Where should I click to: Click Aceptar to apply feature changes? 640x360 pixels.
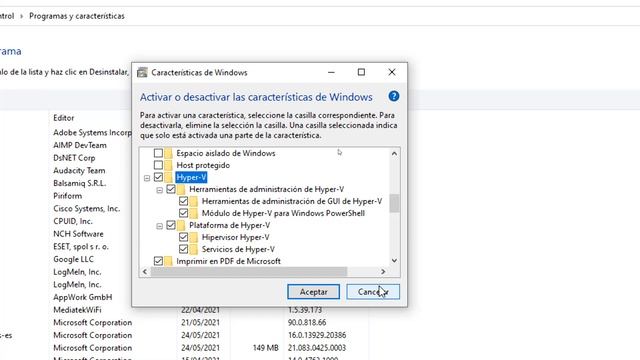(313, 292)
